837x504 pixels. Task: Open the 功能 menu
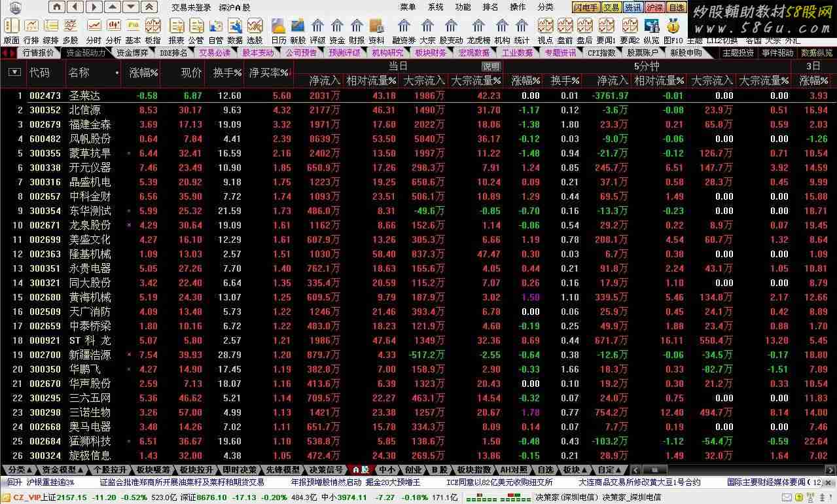point(463,7)
